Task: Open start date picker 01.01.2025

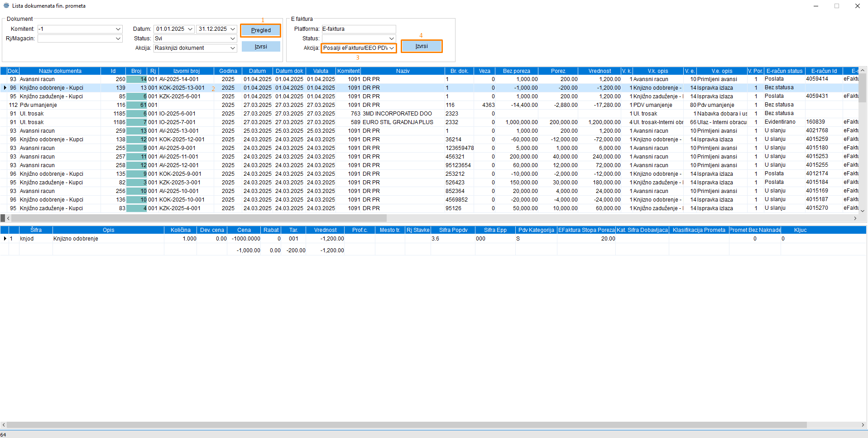Action: [190, 29]
